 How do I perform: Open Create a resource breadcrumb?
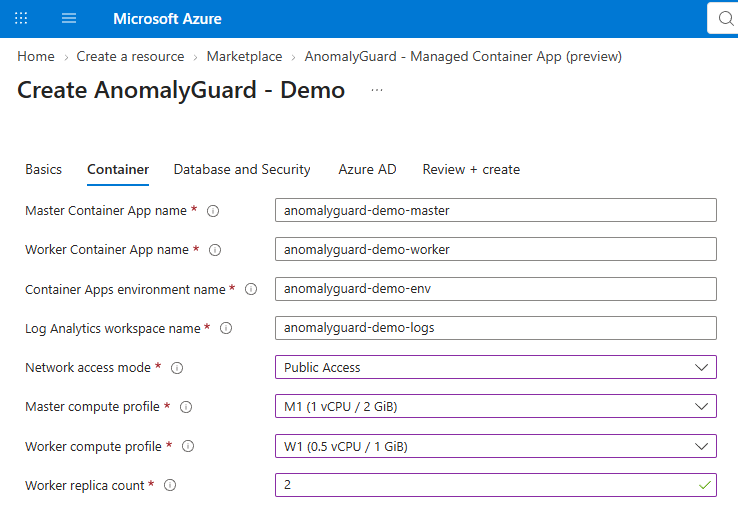[x=130, y=56]
